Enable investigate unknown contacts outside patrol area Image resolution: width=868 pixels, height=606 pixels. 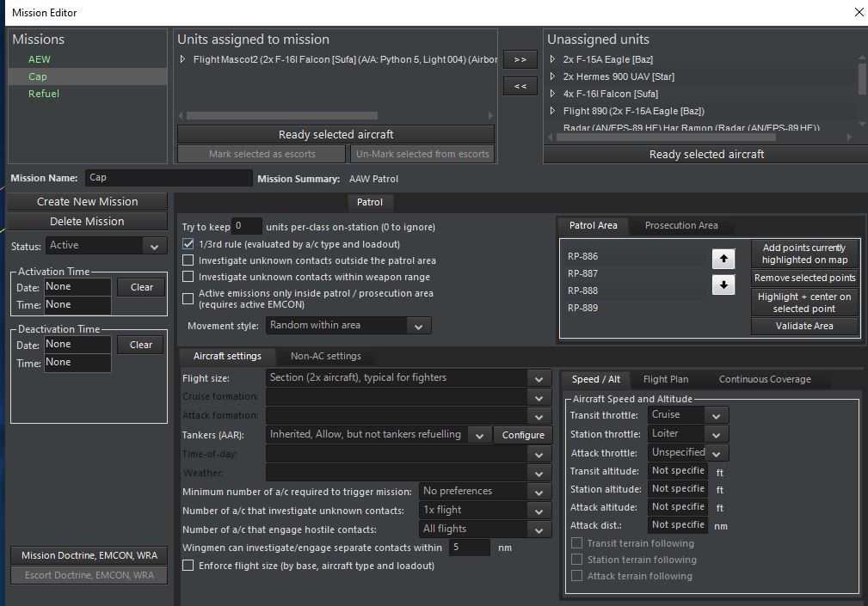[188, 260]
